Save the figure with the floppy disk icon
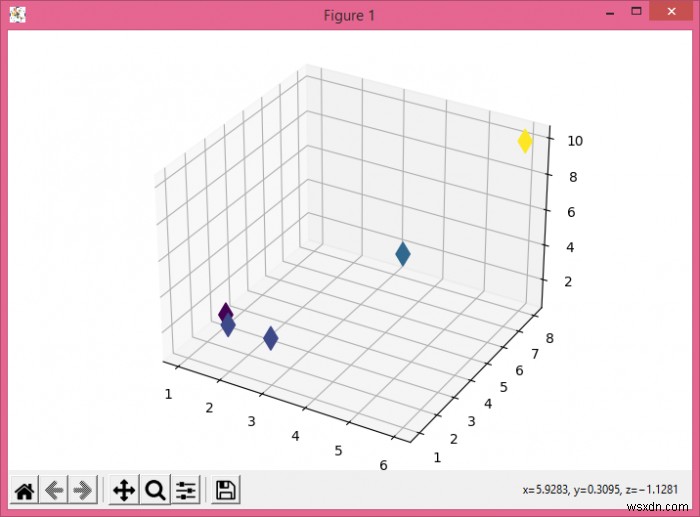This screenshot has width=700, height=517. pyautogui.click(x=225, y=490)
